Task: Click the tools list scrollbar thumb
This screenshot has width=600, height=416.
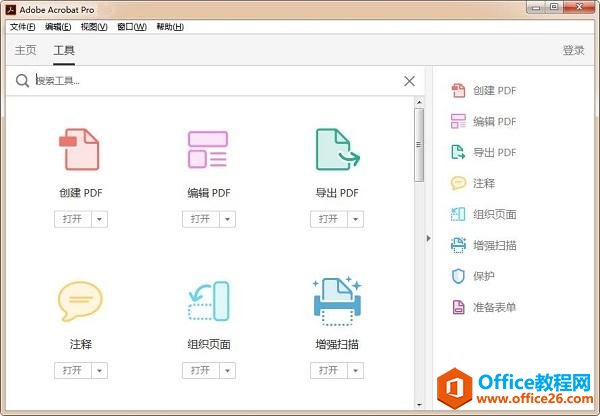Action: (x=419, y=145)
